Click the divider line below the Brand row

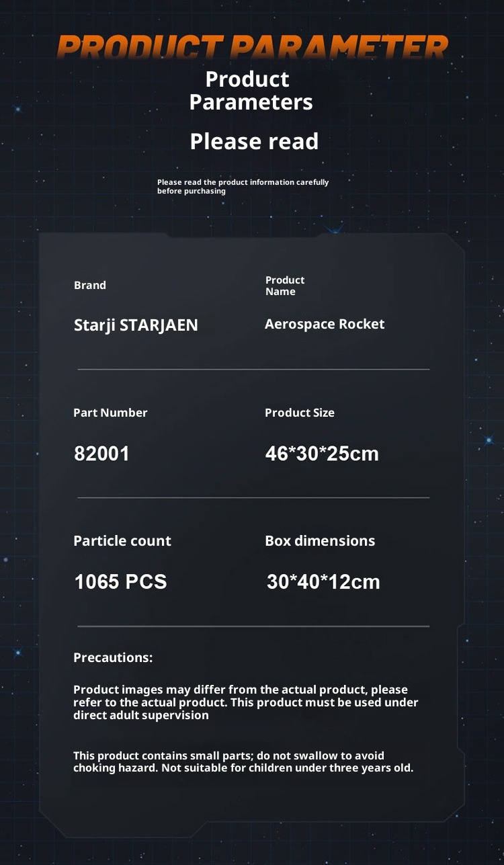[x=253, y=370]
